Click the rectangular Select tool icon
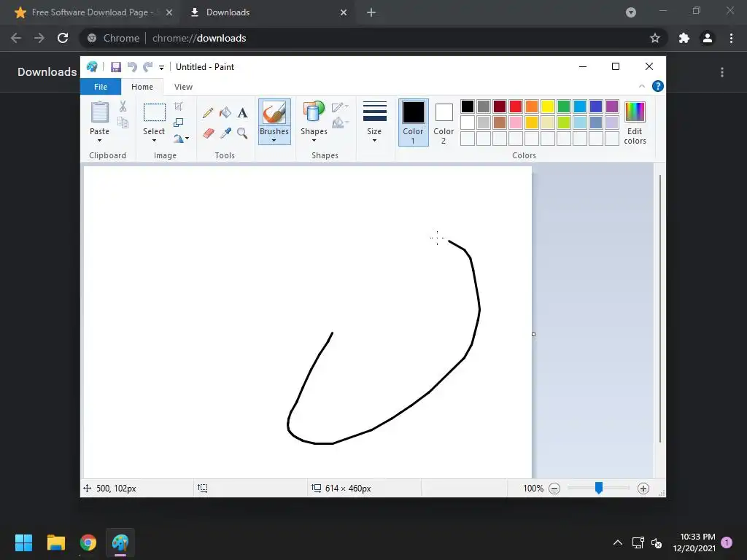Screen dimensions: 747x560 [155, 113]
